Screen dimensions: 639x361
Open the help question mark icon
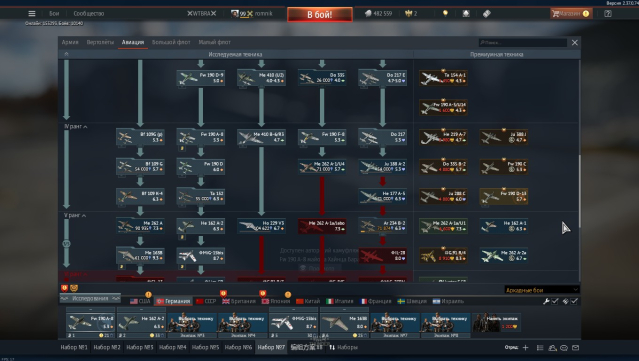(608, 13)
